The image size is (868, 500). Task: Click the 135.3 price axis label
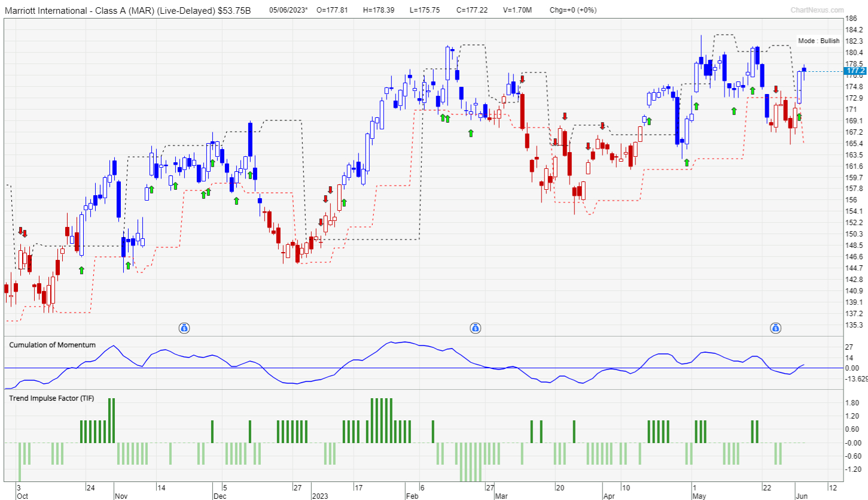click(854, 325)
